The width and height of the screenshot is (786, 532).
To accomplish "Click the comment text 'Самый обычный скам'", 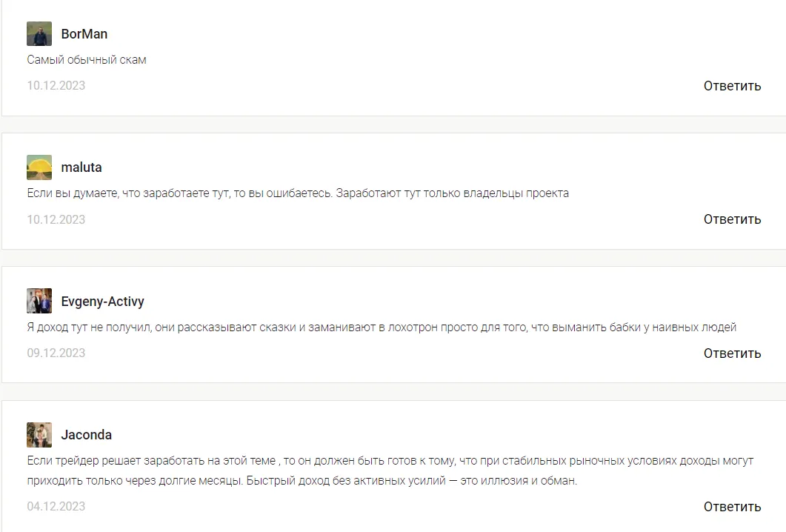I will (87, 60).
